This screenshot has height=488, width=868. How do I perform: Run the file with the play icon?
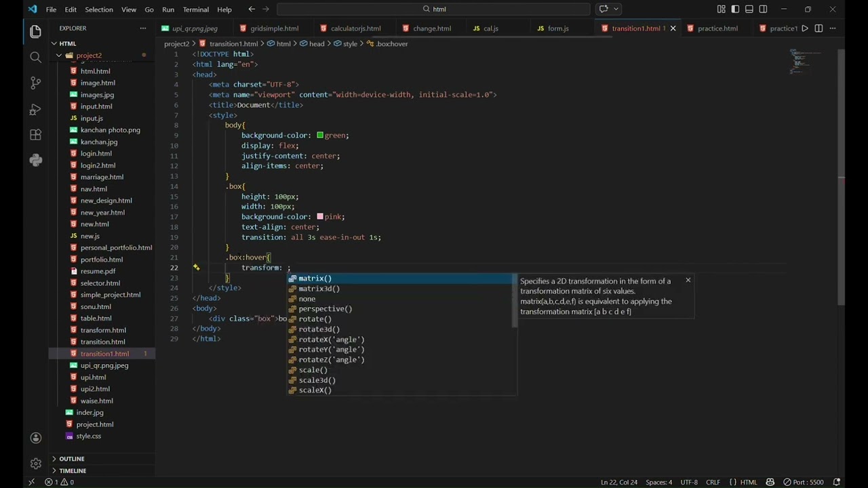click(805, 28)
